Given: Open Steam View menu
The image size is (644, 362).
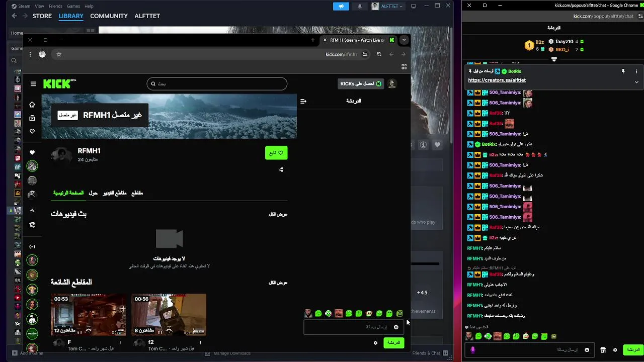Looking at the screenshot, I should [x=39, y=6].
